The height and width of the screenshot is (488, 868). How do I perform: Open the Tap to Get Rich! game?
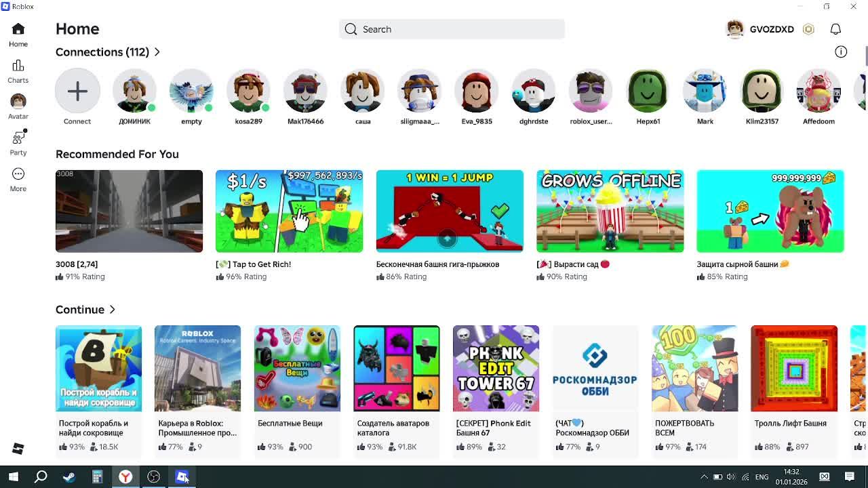click(289, 211)
